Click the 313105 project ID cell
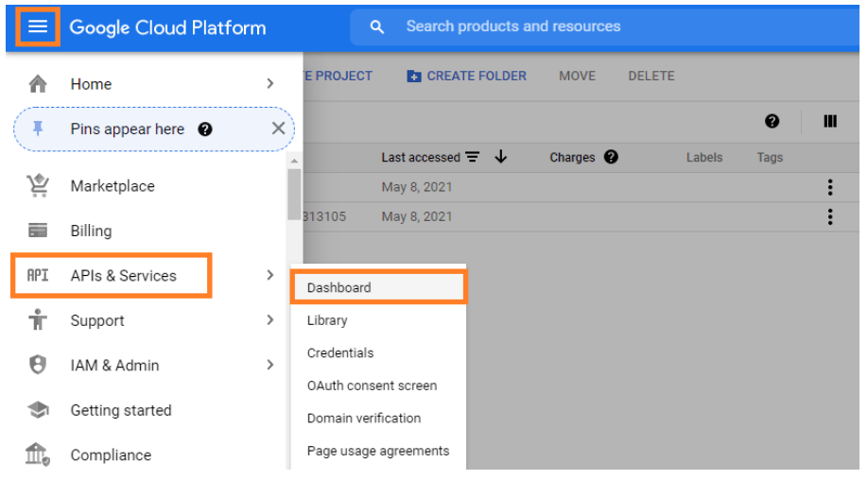This screenshot has height=497, width=868. click(325, 217)
